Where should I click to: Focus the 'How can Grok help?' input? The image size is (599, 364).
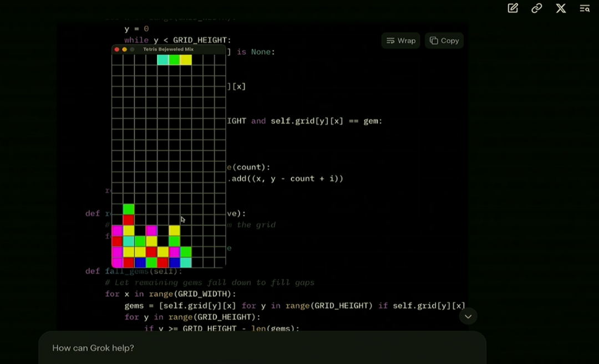[x=262, y=348]
